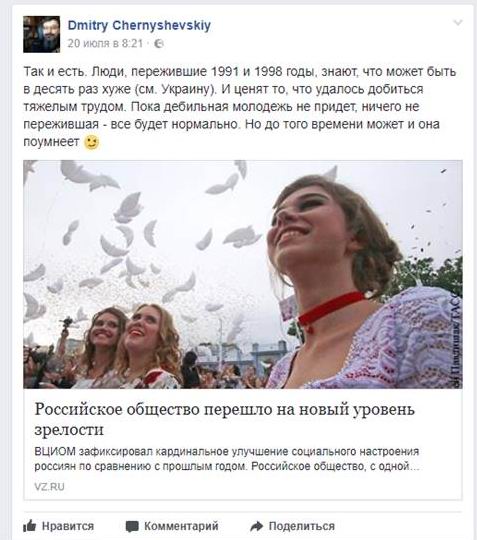The image size is (477, 540).
Task: Like the post via Нравится label
Action: pos(68,526)
